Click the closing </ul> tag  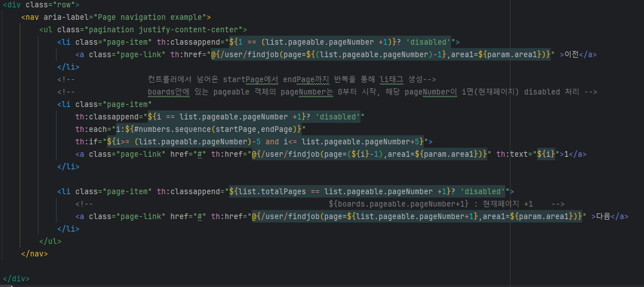click(x=50, y=241)
